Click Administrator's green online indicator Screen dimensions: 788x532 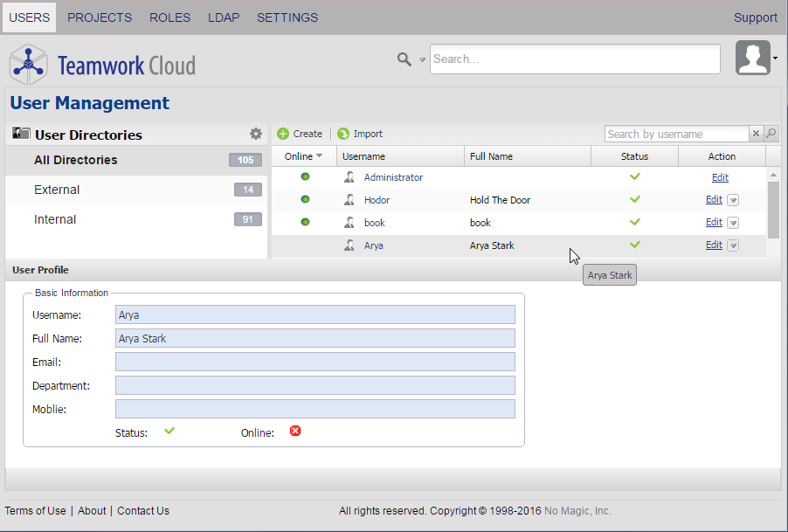305,176
